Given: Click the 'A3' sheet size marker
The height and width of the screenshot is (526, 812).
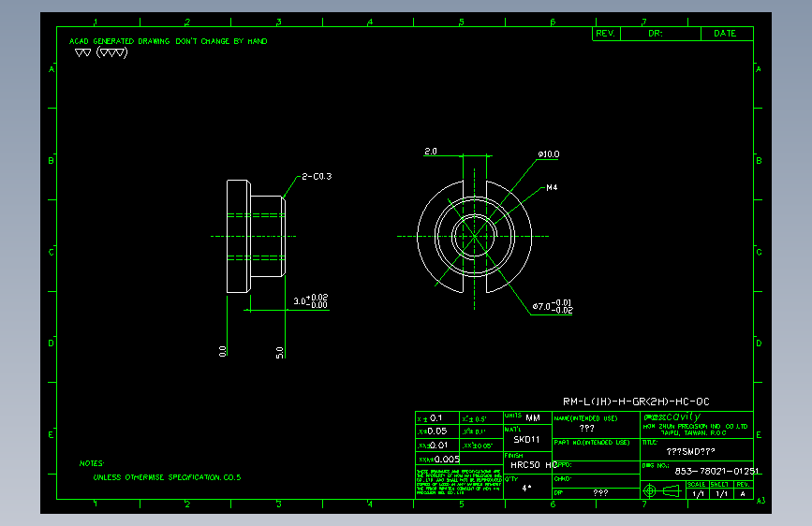Looking at the screenshot, I should [760, 501].
